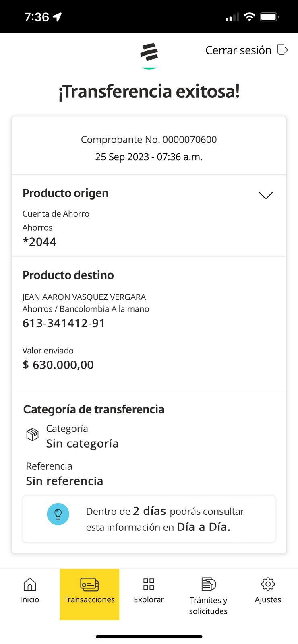The image size is (298, 644).
Task: Tap the blue lightbulb tip icon
Action: 58,514
